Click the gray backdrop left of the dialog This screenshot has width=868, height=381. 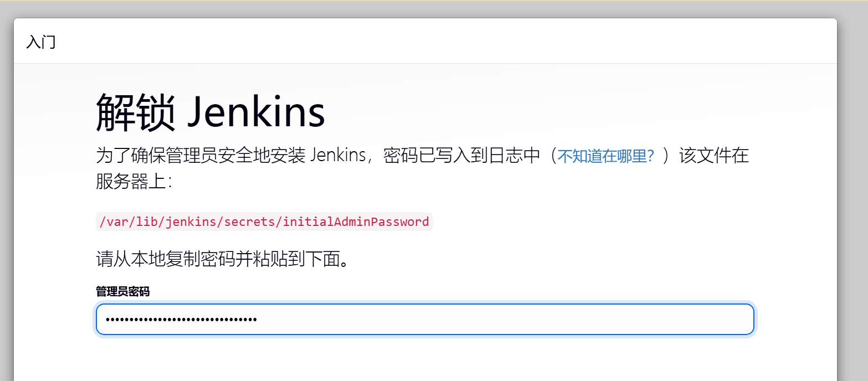click(x=6, y=194)
